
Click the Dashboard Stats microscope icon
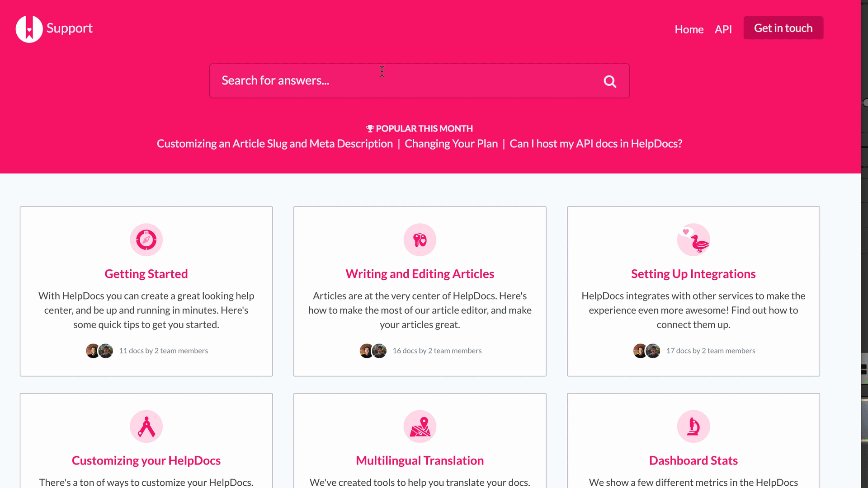click(693, 426)
